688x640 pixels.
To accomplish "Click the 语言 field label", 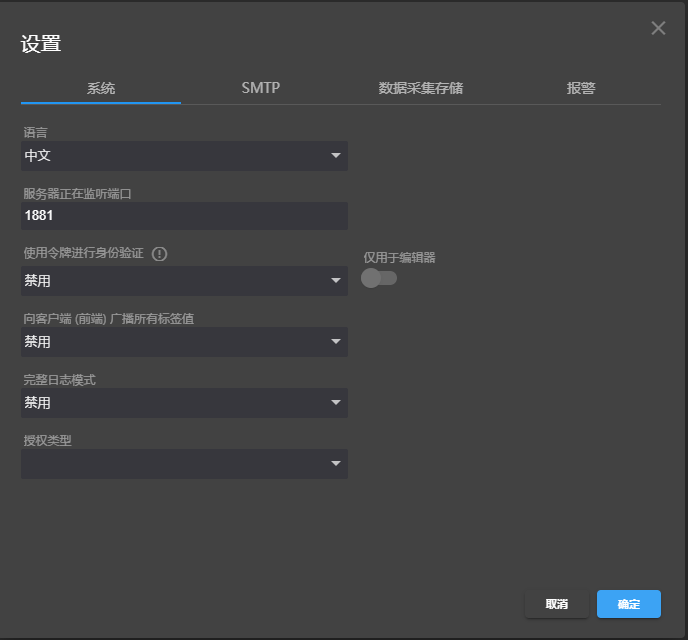I will (35, 132).
